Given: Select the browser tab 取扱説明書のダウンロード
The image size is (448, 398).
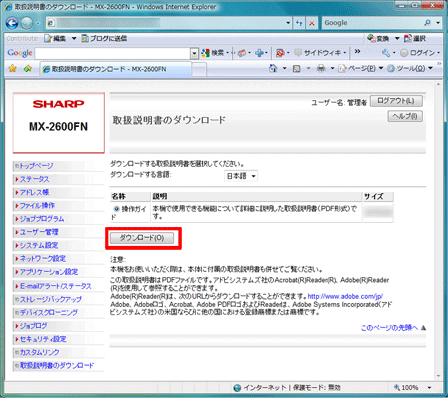Looking at the screenshot, I should pos(116,69).
